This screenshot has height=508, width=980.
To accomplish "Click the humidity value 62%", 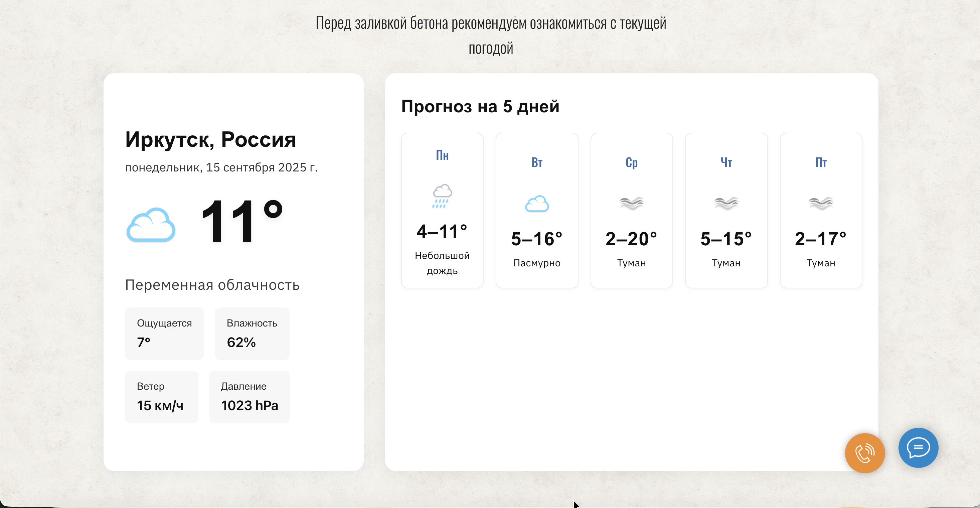I will pos(241,342).
